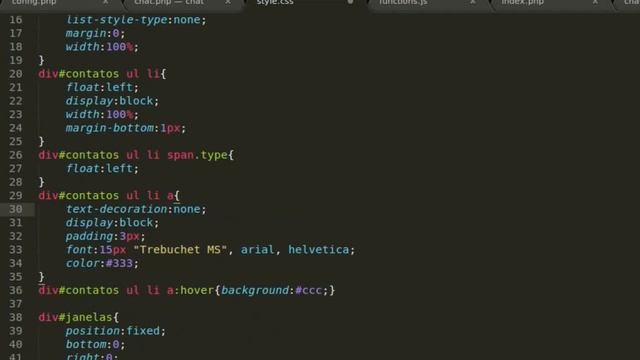Click the 'color:#333;' declaration
The width and height of the screenshot is (640, 360).
[102, 263]
